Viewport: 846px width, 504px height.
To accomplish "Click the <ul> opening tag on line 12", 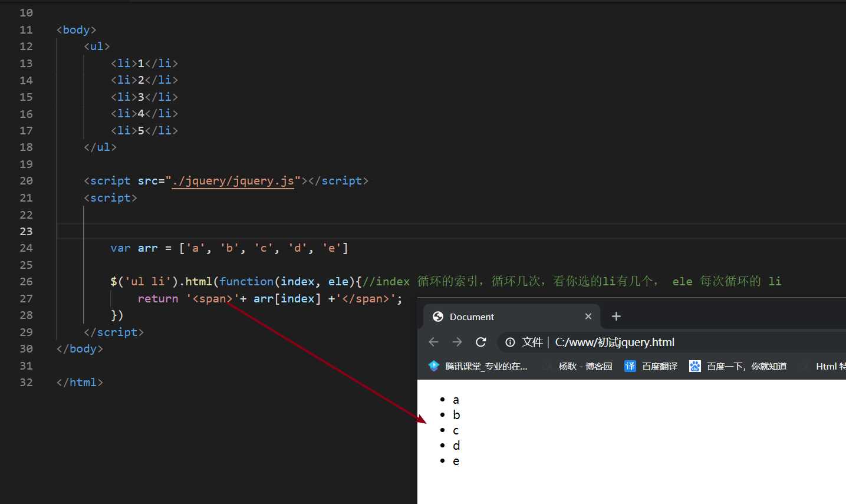I will 97,46.
